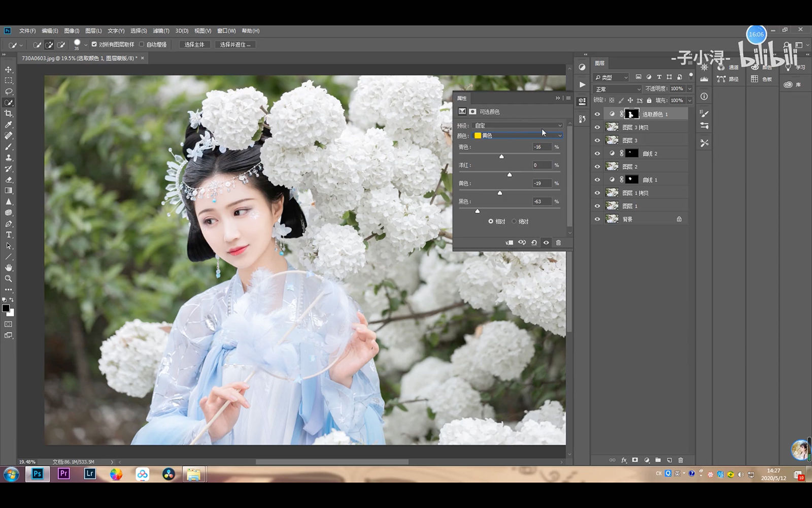Adjust the Cyan (青色) slider handle
812x508 pixels.
click(501, 156)
